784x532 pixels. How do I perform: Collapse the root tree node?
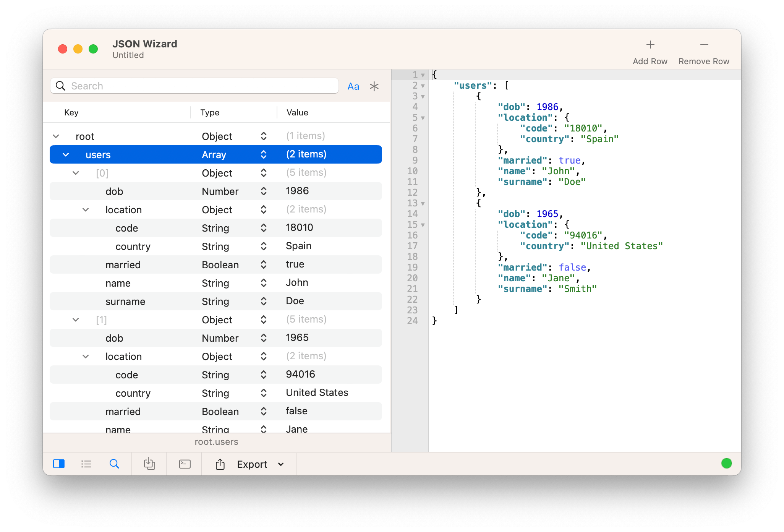pyautogui.click(x=56, y=136)
